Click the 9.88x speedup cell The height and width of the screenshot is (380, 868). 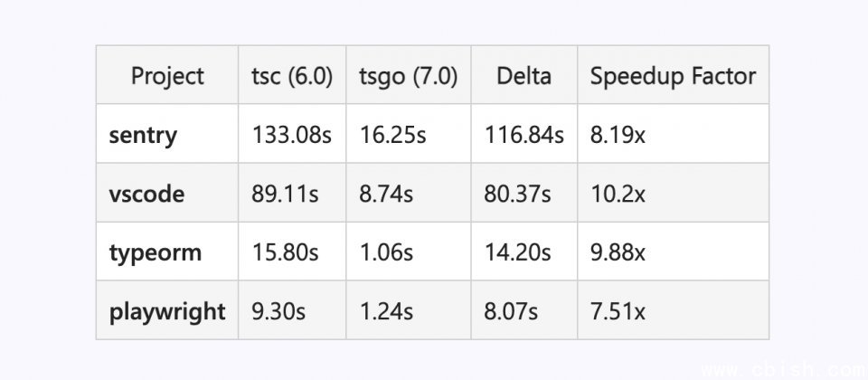pyautogui.click(x=618, y=252)
